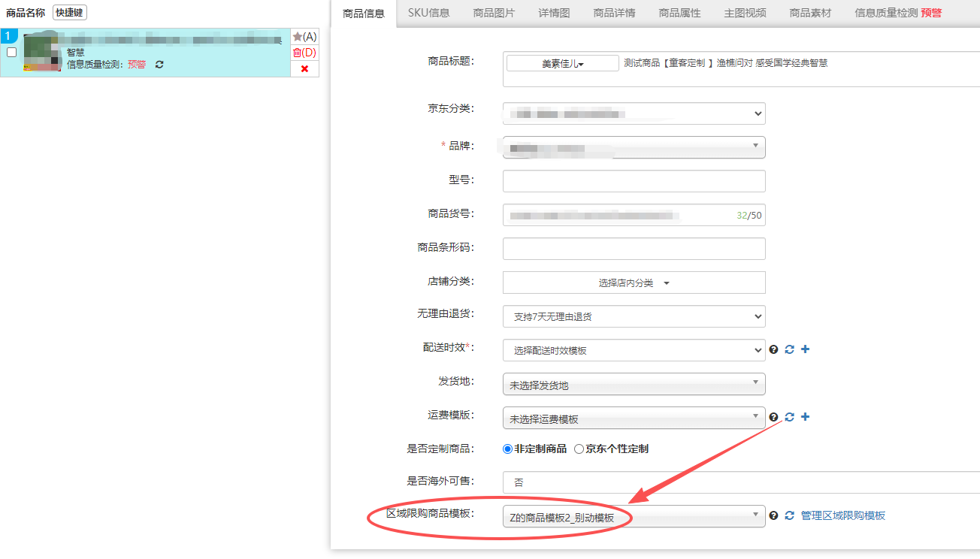This screenshot has width=980, height=559.
Task: Tick the checkbox for product row 1
Action: [11, 53]
